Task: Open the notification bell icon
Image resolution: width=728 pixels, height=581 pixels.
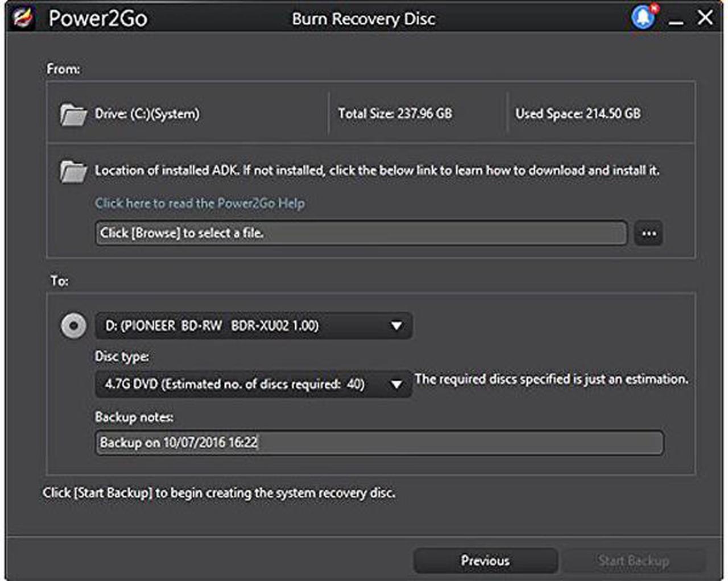Action: pos(644,16)
